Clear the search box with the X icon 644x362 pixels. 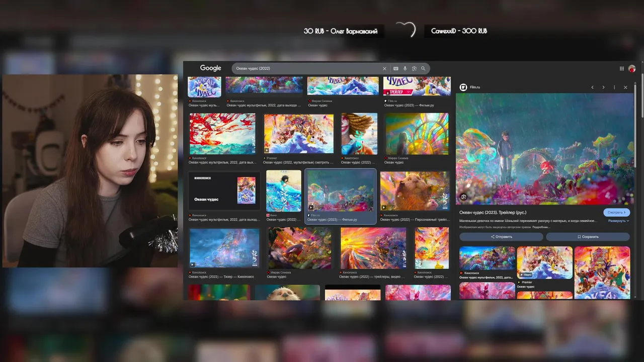[384, 68]
